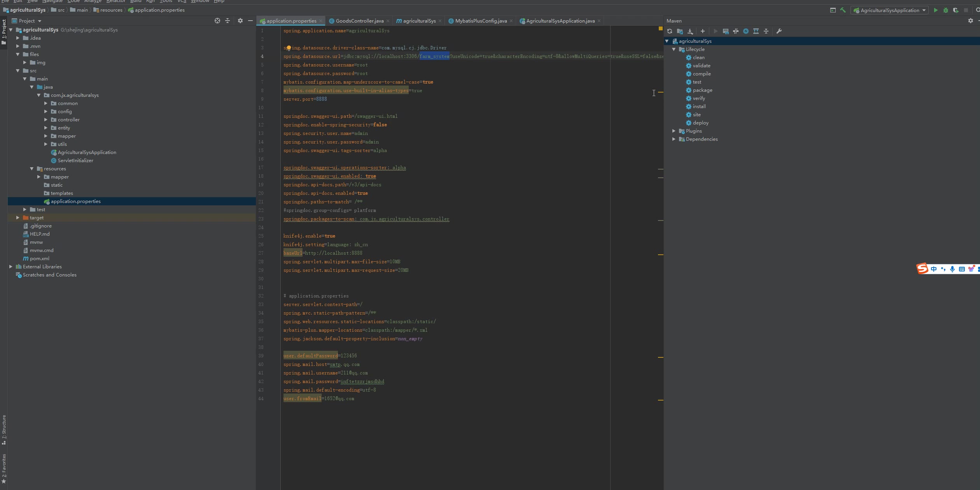The height and width of the screenshot is (490, 980).
Task: Switch to the GoodsController.java tab
Action: click(x=359, y=21)
